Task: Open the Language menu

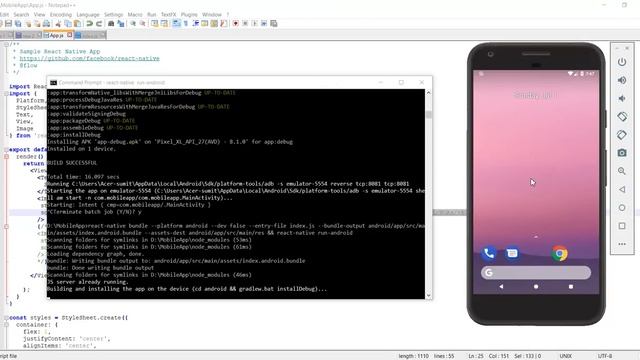Action: tap(88, 15)
